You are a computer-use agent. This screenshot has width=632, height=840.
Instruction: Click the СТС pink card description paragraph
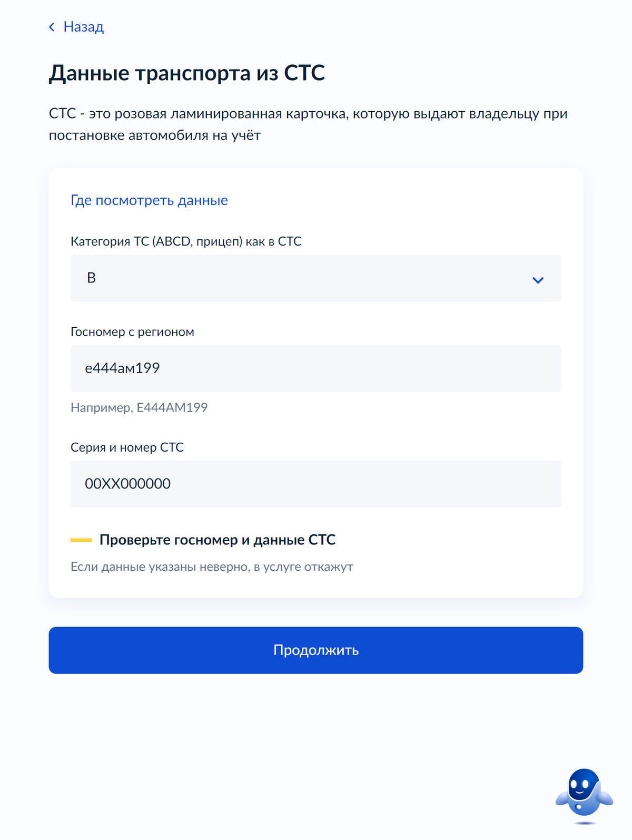pos(308,124)
